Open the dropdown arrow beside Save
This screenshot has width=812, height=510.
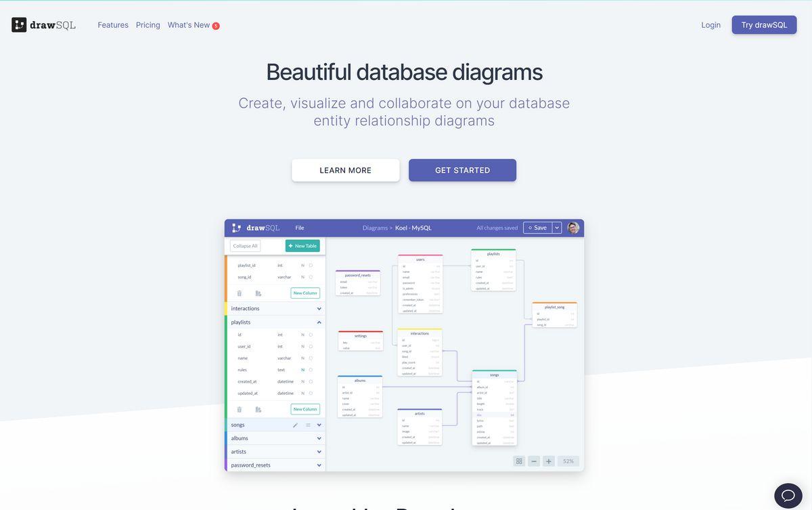point(557,228)
